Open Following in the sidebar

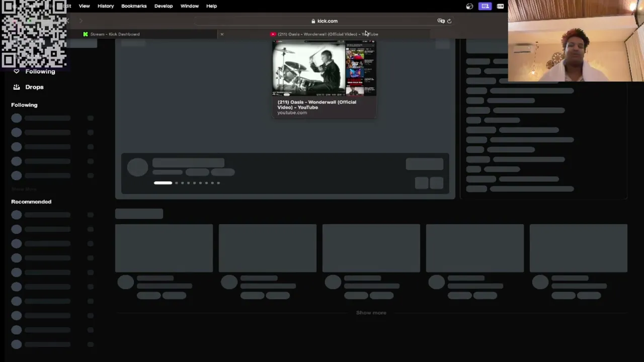coord(40,71)
